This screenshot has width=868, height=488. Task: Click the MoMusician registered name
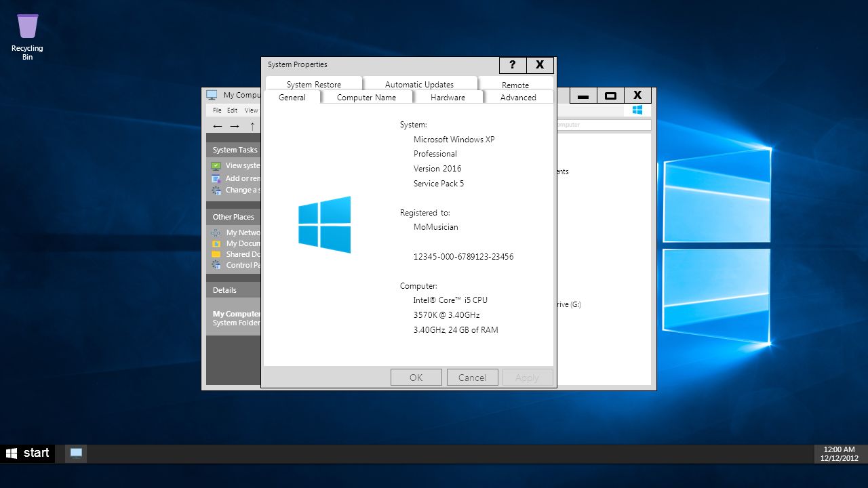(436, 227)
